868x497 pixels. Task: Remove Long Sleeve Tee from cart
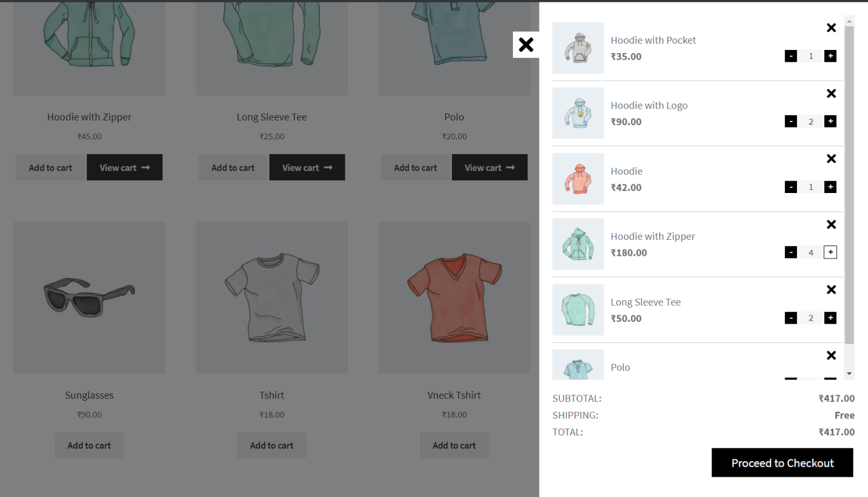pos(831,290)
